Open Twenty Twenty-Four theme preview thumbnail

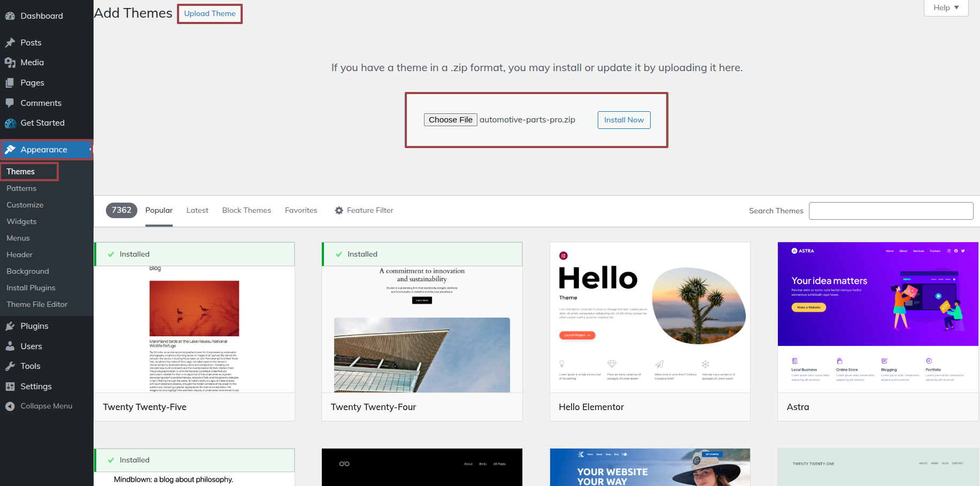click(x=422, y=329)
